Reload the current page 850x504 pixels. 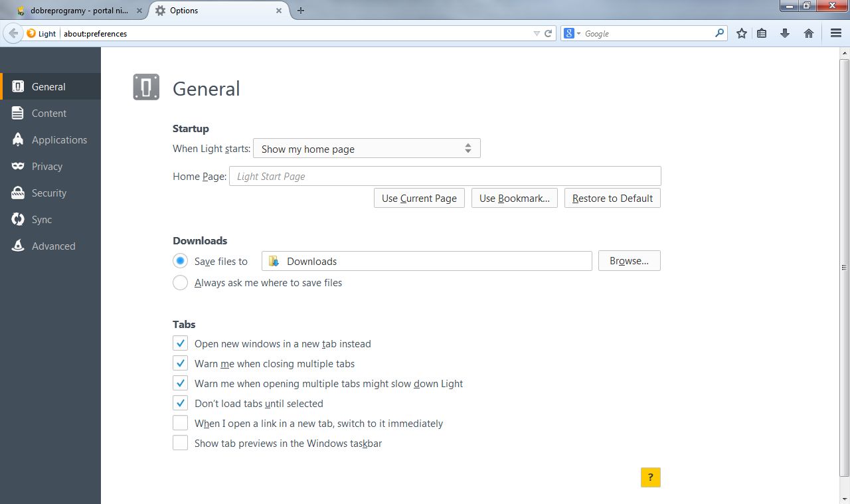[549, 33]
